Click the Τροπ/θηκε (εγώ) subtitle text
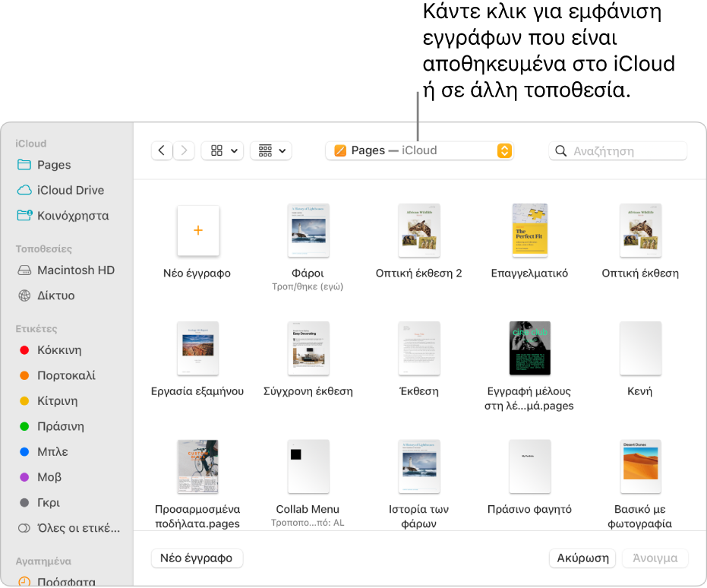 [x=308, y=287]
